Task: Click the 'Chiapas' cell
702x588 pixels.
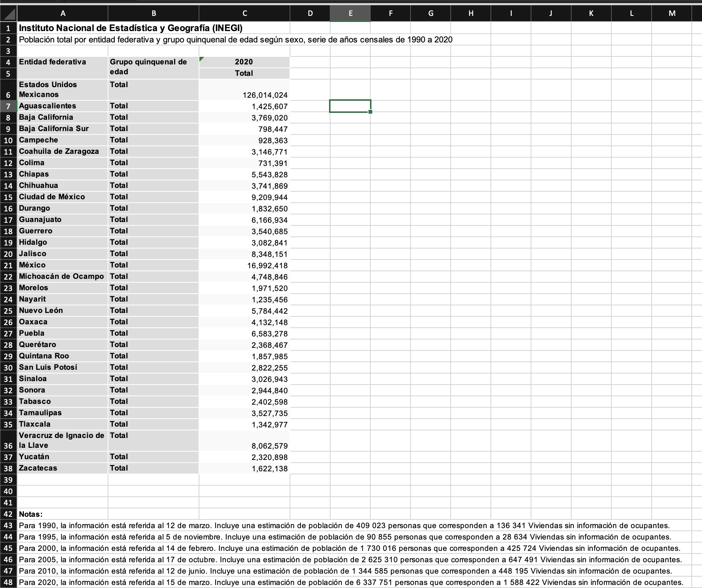Action: coord(63,174)
